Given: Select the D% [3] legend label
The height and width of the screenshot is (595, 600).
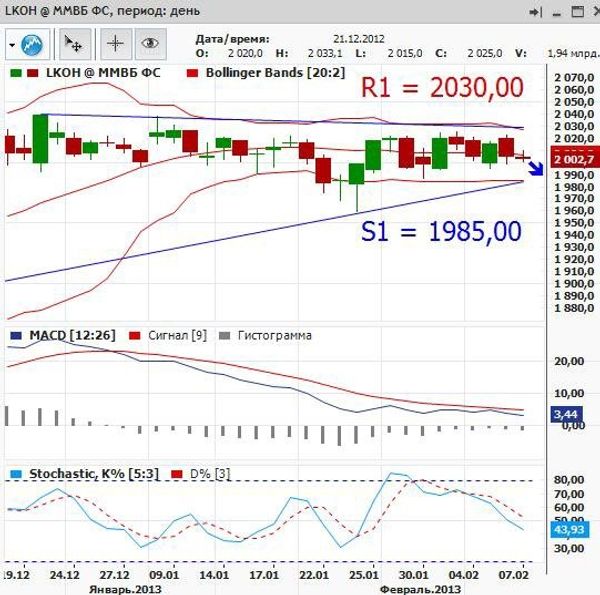Looking at the screenshot, I should [210, 474].
